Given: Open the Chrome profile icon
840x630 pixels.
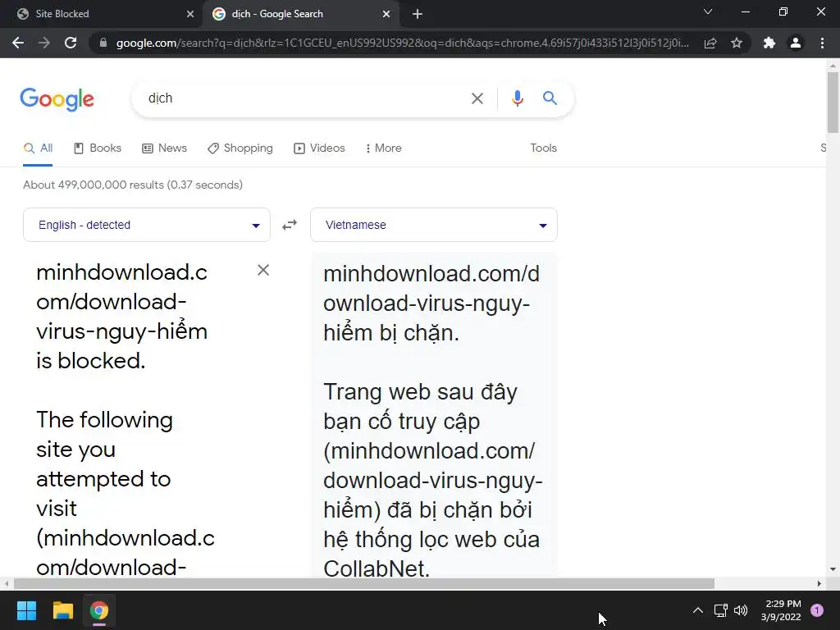Looking at the screenshot, I should coord(796,43).
